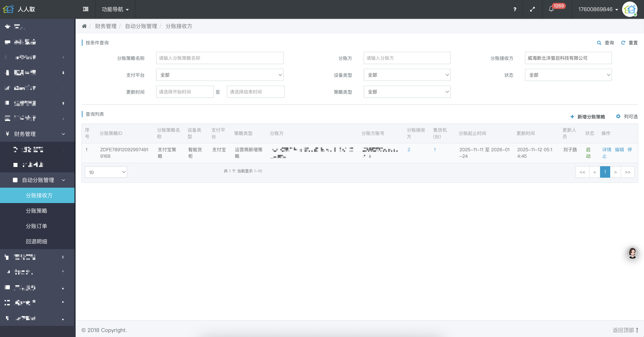This screenshot has height=337, width=644.
Task: Open the help question mark icon
Action: pos(515,9)
